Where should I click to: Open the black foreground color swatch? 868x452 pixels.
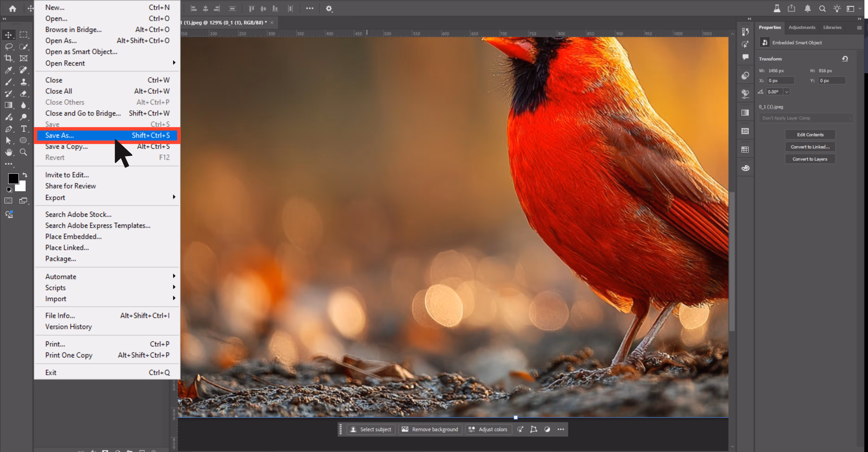[13, 178]
